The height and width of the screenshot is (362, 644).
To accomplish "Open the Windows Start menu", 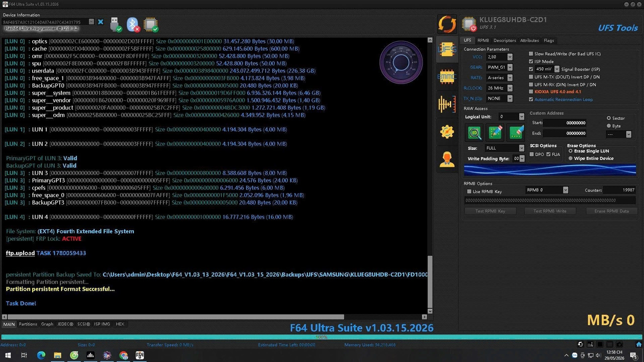I will (8, 355).
